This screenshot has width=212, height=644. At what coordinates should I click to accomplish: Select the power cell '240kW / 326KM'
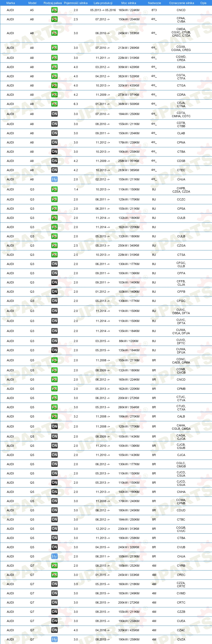point(129,547)
